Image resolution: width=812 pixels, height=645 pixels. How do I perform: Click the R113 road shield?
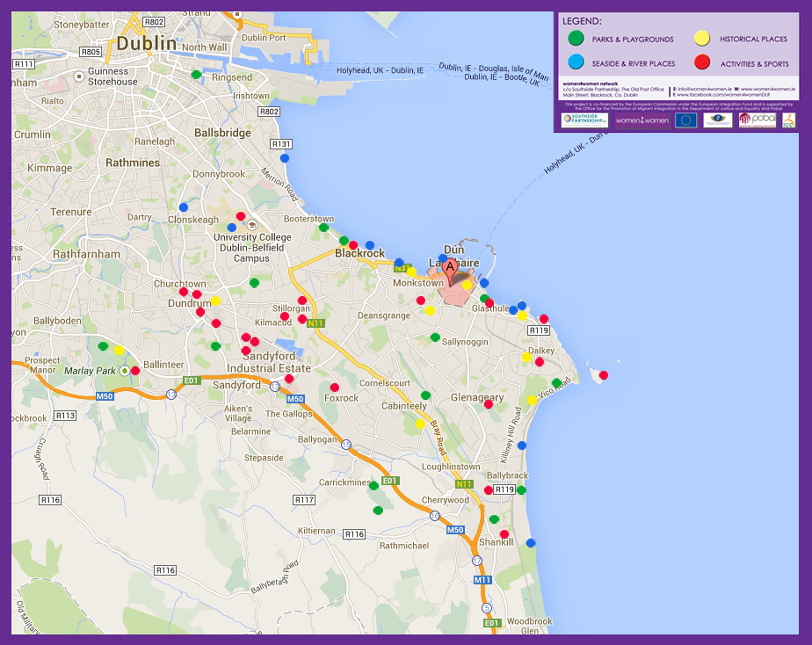tap(66, 415)
